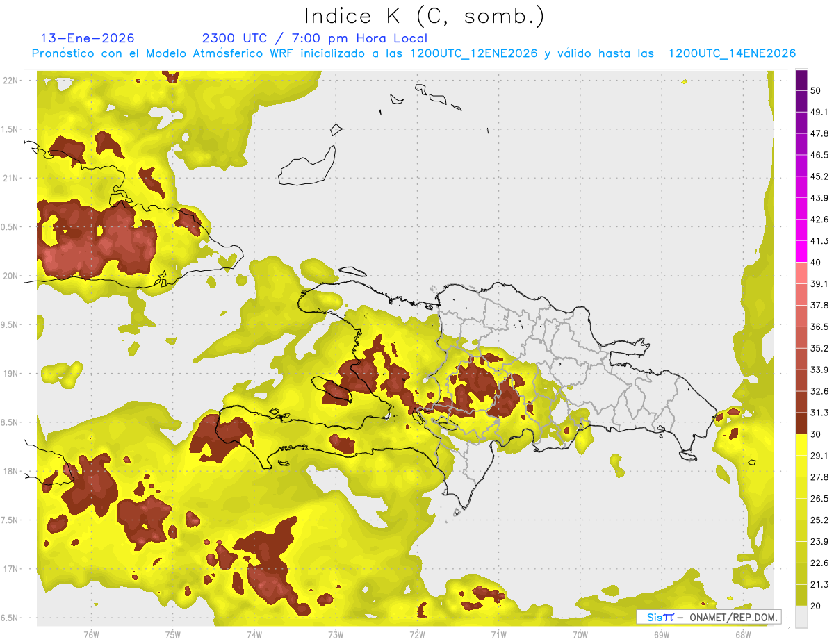Click the '76W' longitude axis label
Viewport: 834px width, 644px height.
91,634
